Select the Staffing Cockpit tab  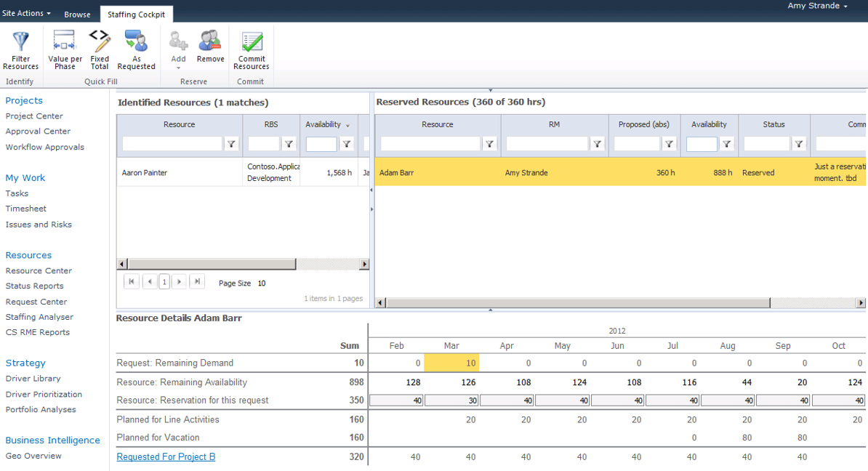tap(136, 15)
